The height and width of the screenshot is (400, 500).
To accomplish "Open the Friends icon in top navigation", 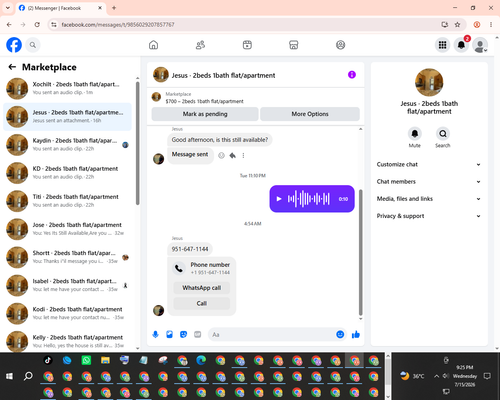I will coord(200,45).
